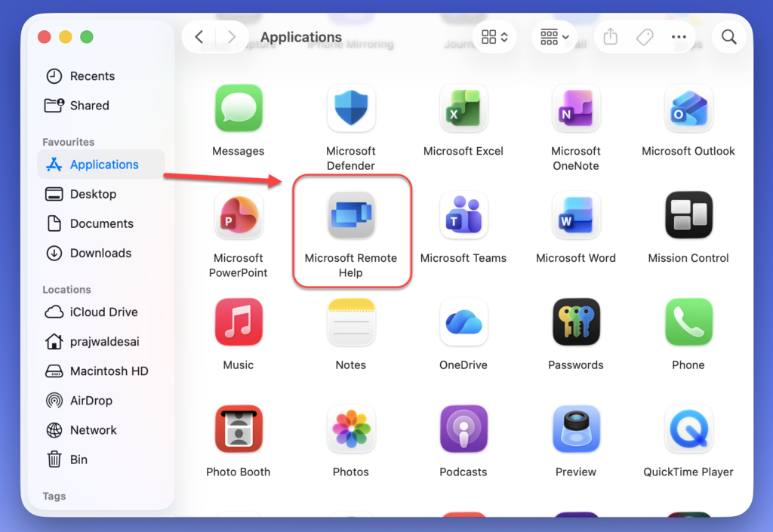Open the Notes app icon
Image resolution: width=773 pixels, height=532 pixels.
(351, 321)
